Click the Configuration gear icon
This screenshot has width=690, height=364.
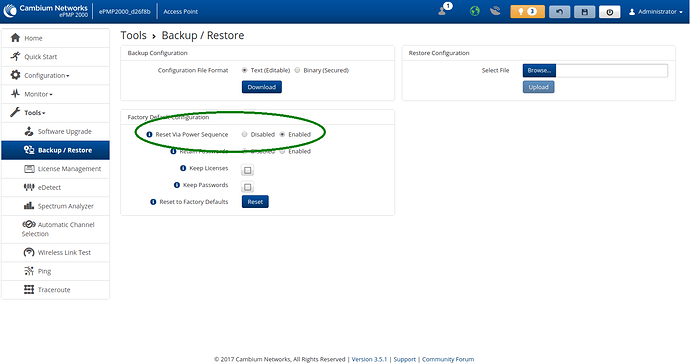tap(15, 75)
